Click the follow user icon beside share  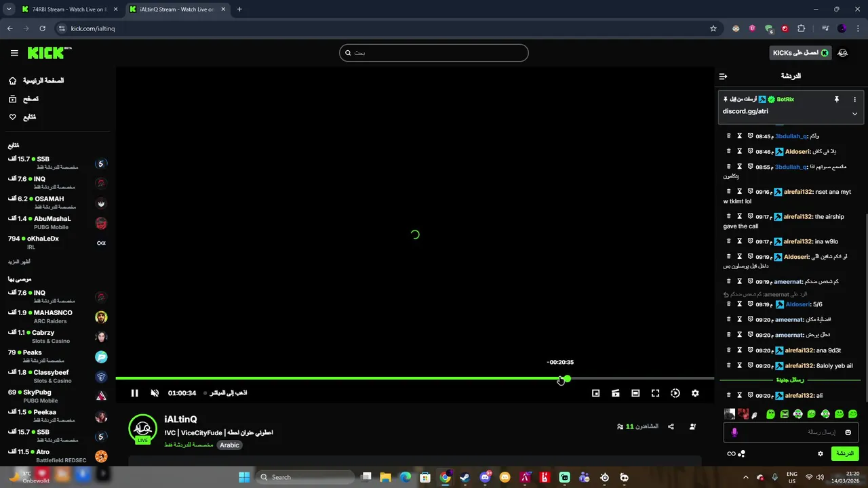point(692,426)
